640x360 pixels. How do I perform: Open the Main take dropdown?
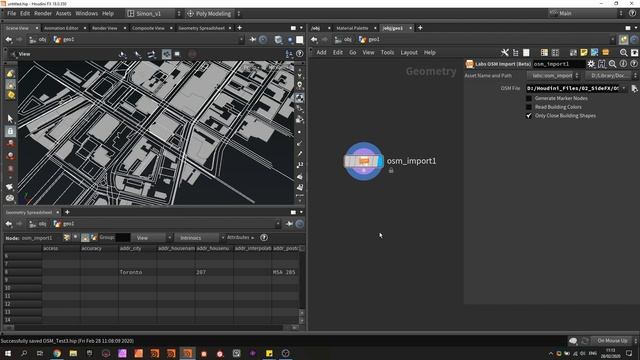pyautogui.click(x=586, y=13)
